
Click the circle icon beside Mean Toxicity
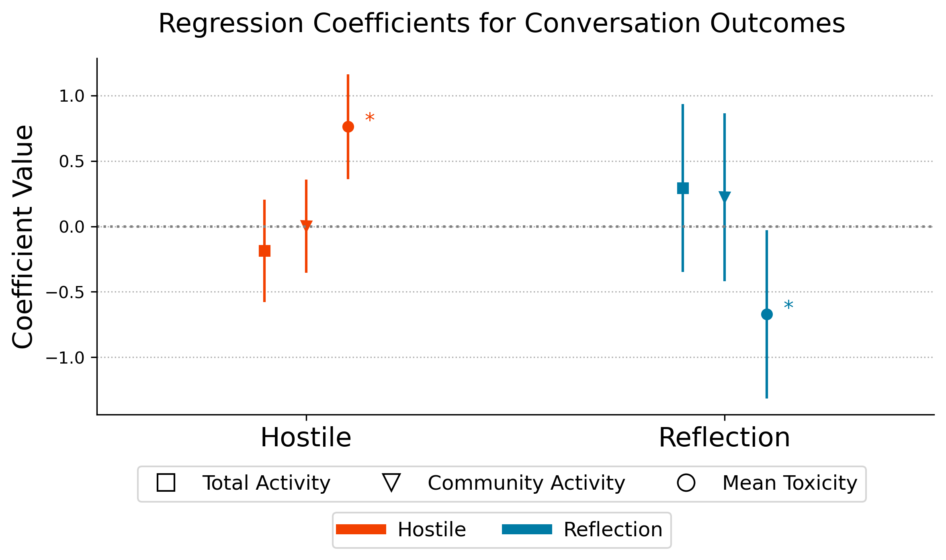point(686,483)
